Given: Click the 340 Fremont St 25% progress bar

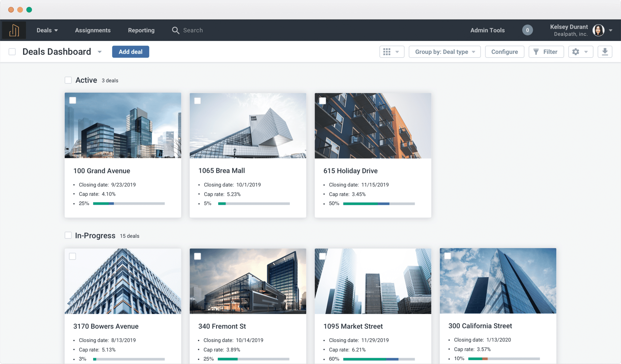Looking at the screenshot, I should (253, 359).
